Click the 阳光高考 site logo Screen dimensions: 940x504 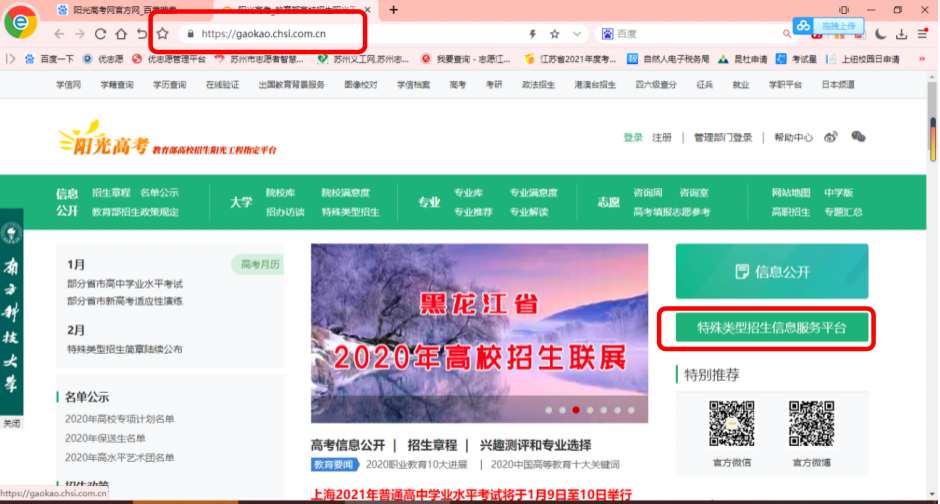(167, 138)
